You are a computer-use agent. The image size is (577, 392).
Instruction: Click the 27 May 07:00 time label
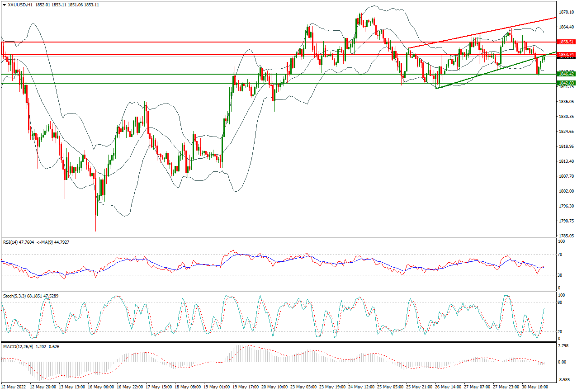point(478,387)
